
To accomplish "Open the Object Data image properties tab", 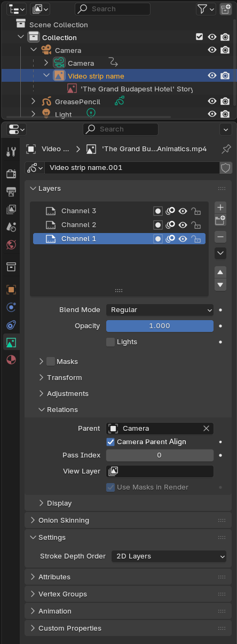I will [x=11, y=342].
